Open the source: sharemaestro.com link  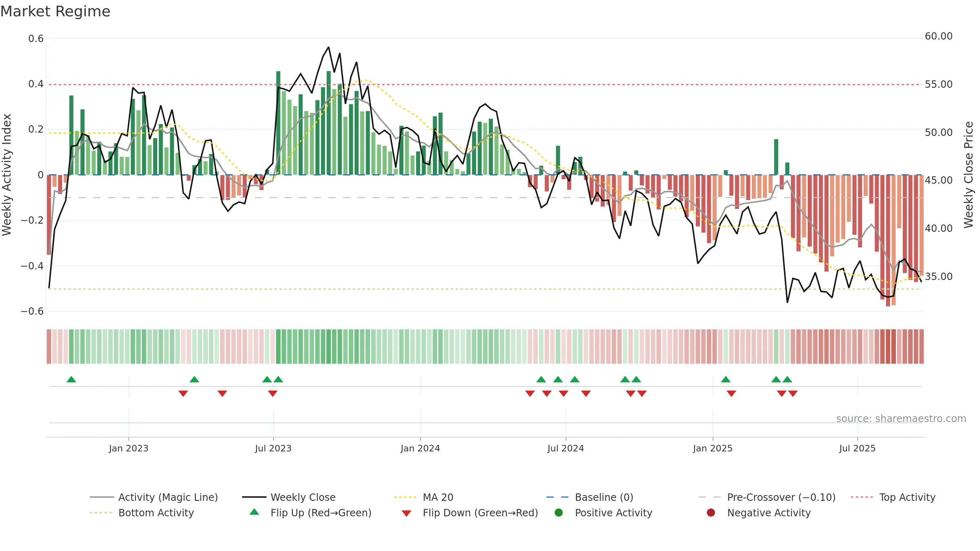[901, 418]
